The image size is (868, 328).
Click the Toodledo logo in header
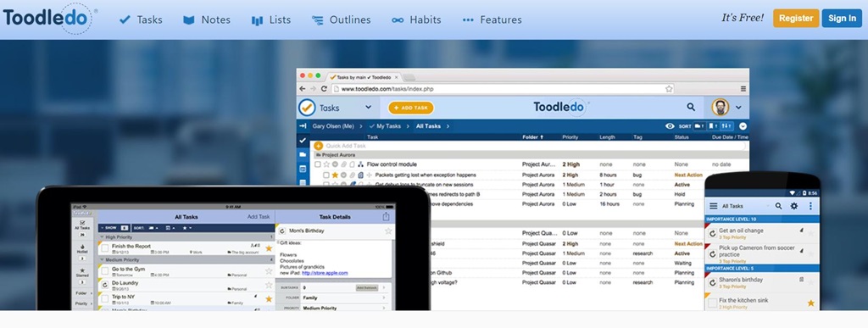click(x=48, y=19)
